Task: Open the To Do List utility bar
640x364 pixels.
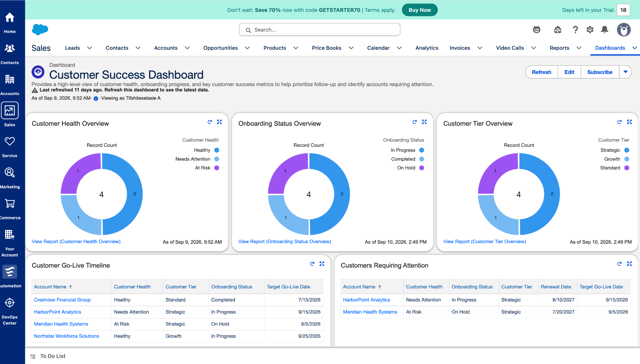Action: coord(48,356)
